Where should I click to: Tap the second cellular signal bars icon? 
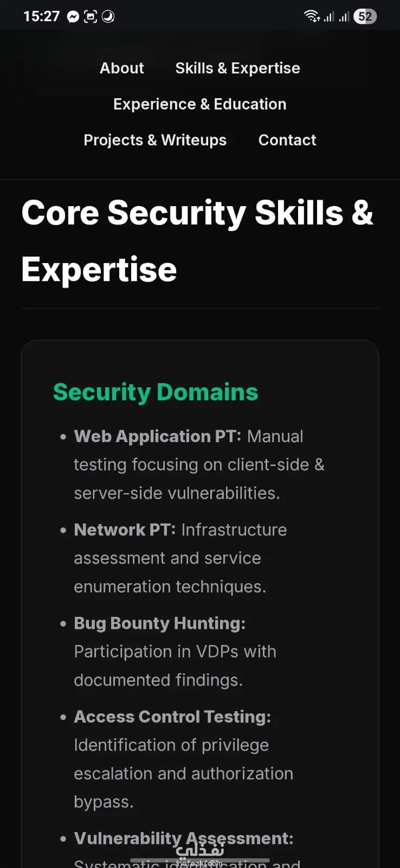pos(344,17)
